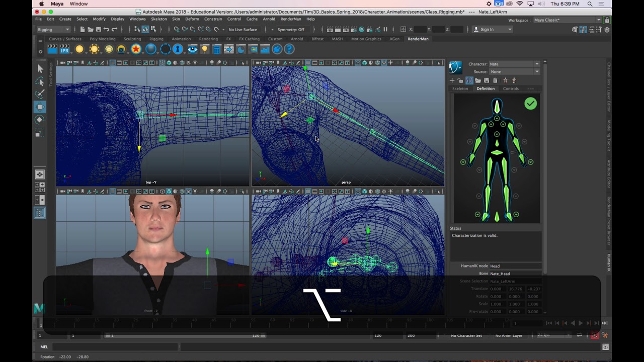This screenshot has height=362, width=644.
Task: Open HumanIK main menu button dropdown
Action: click(x=455, y=67)
